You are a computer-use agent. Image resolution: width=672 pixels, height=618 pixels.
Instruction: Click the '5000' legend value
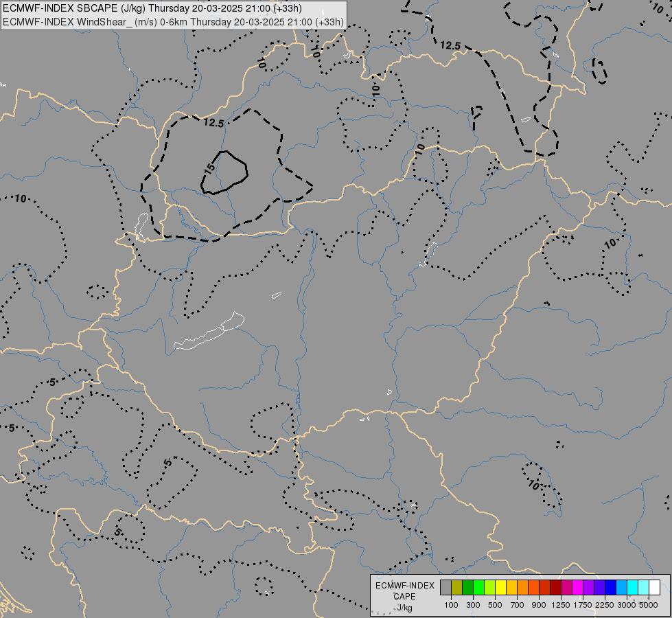pyautogui.click(x=649, y=605)
